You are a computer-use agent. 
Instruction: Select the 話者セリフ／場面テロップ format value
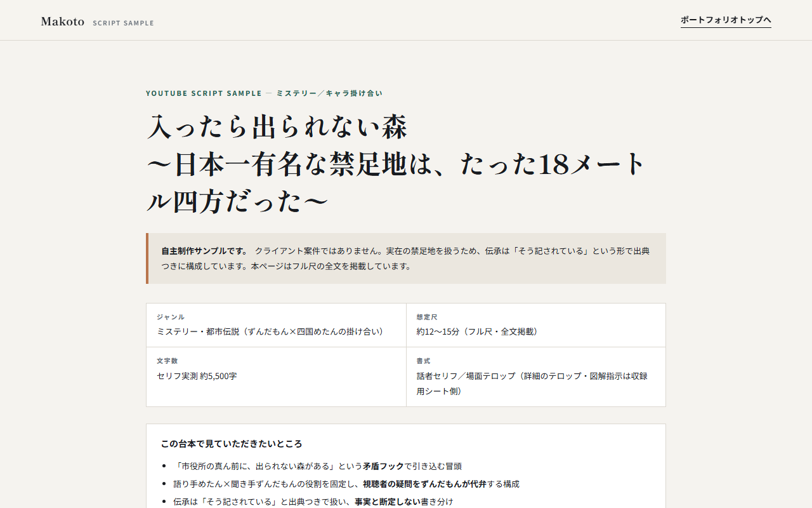pyautogui.click(x=532, y=384)
